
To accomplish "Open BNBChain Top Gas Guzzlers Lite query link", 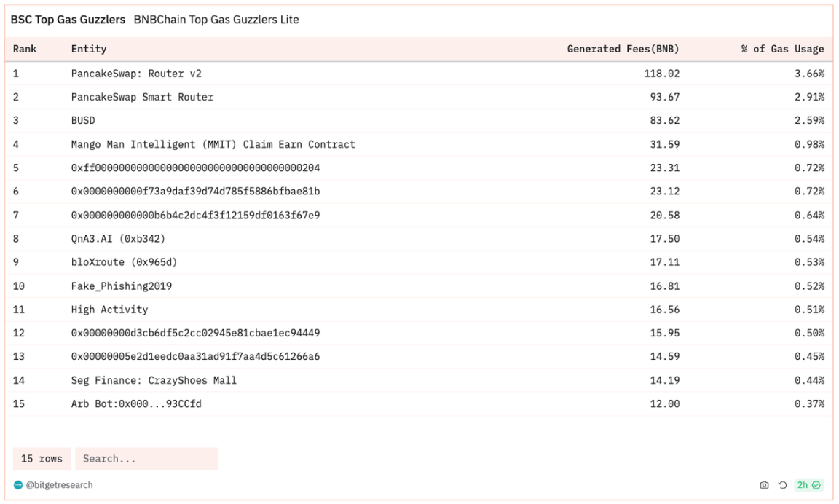I will pos(216,20).
